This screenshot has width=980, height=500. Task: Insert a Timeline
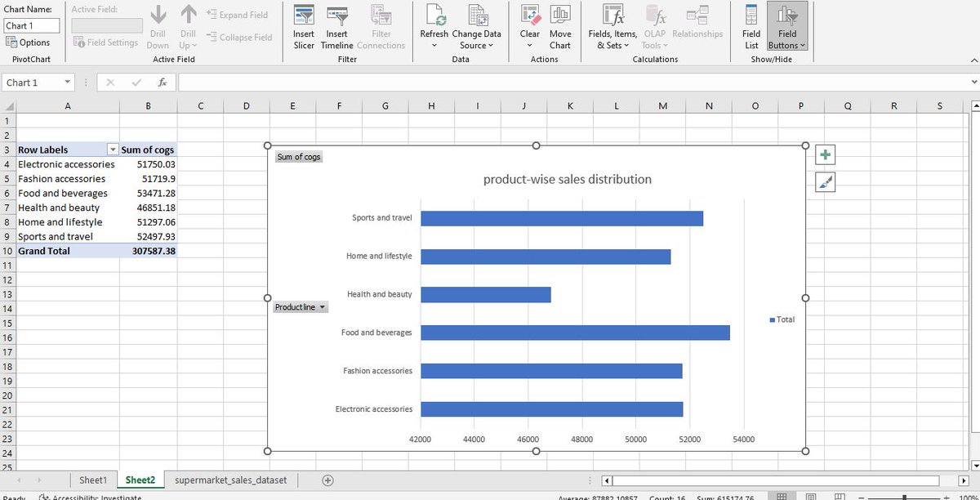tap(336, 26)
